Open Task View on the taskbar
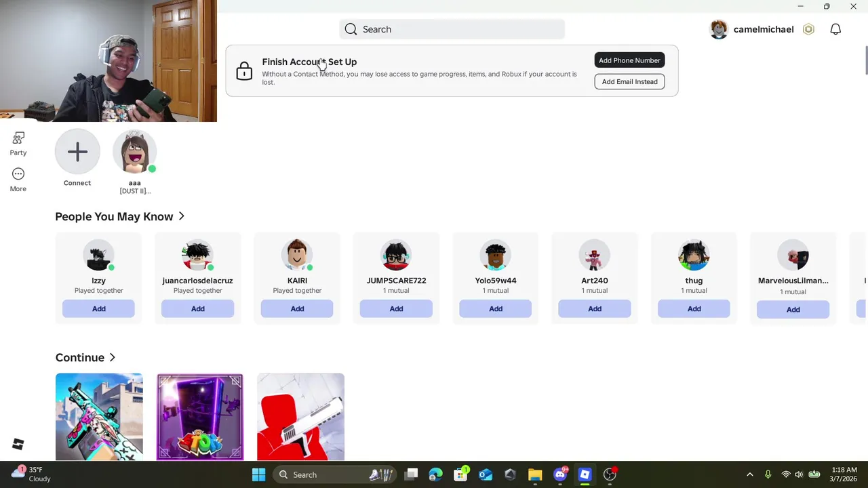868x488 pixels. [x=412, y=474]
